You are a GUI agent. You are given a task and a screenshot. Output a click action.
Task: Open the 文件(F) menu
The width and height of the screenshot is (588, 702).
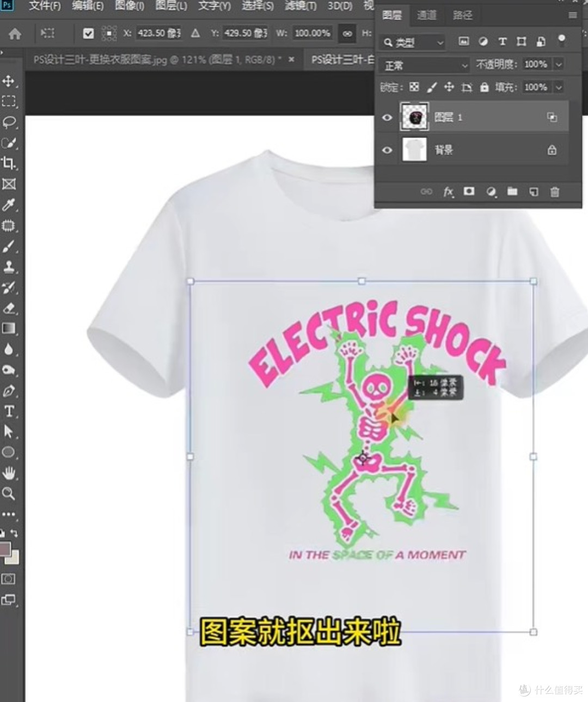pyautogui.click(x=45, y=6)
